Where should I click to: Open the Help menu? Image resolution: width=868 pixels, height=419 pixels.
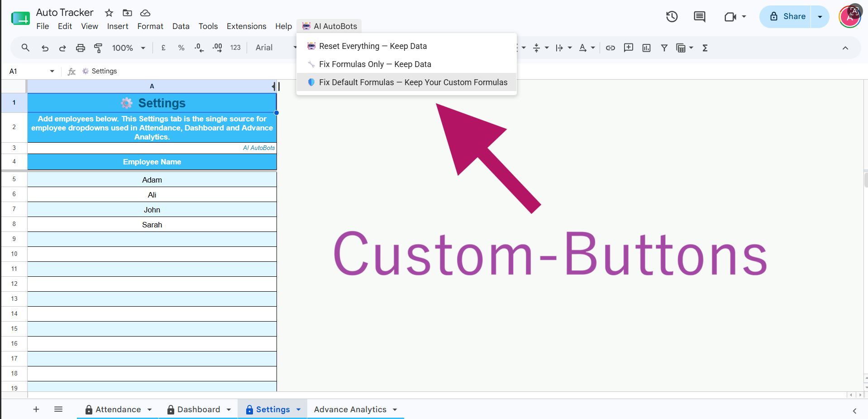(x=284, y=26)
